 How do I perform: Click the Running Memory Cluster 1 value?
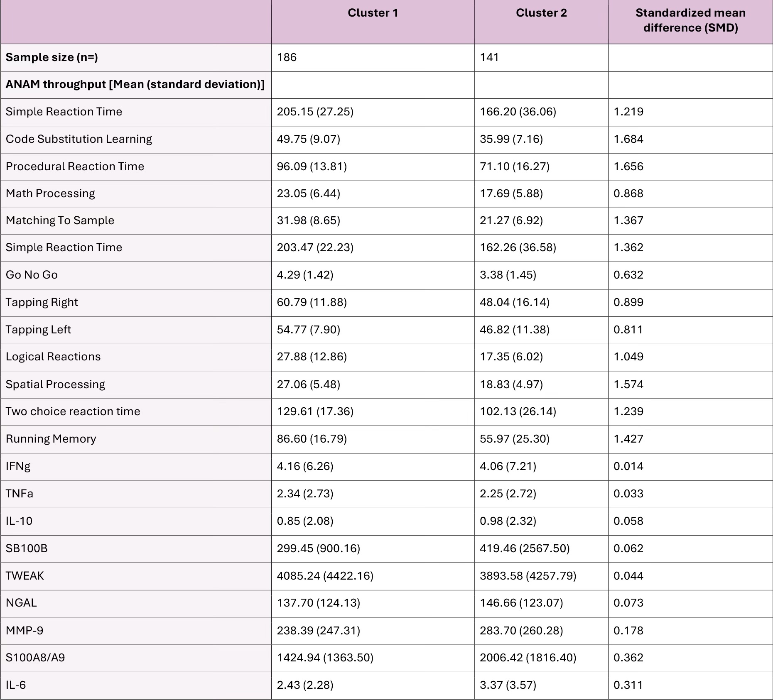(x=312, y=439)
